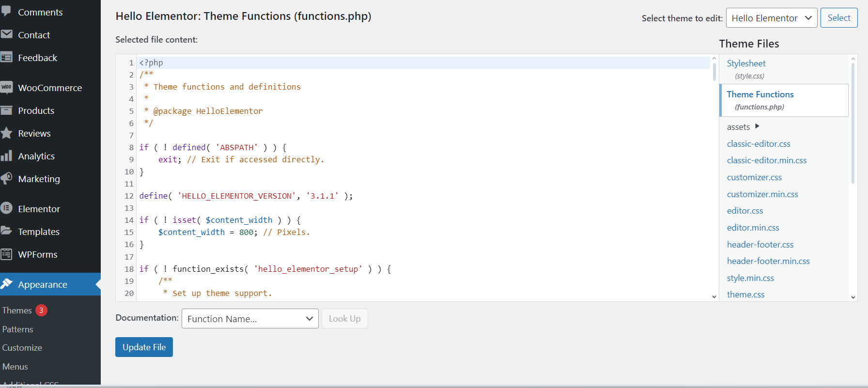Open the Templates menu item
The height and width of the screenshot is (388, 868).
pyautogui.click(x=39, y=232)
